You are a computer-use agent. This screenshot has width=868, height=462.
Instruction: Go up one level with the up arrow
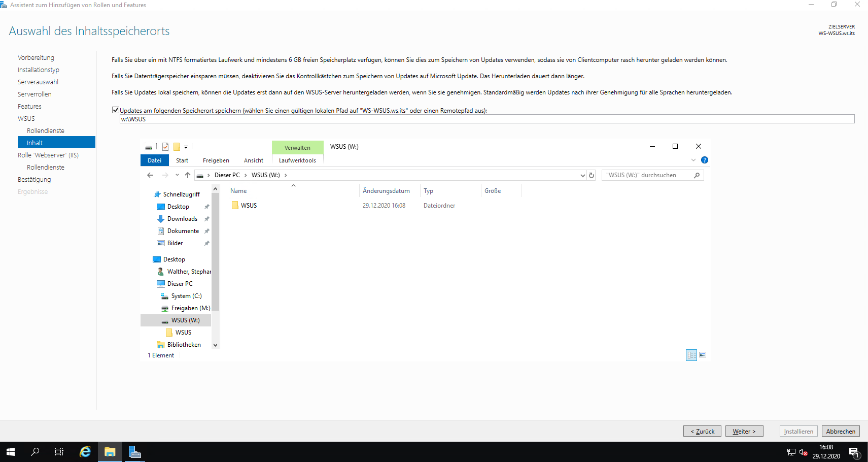188,175
